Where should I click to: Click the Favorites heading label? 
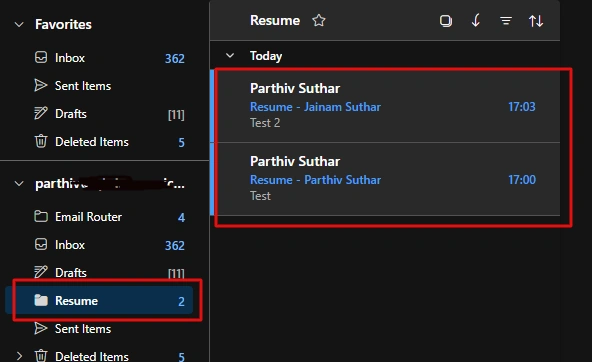click(63, 25)
